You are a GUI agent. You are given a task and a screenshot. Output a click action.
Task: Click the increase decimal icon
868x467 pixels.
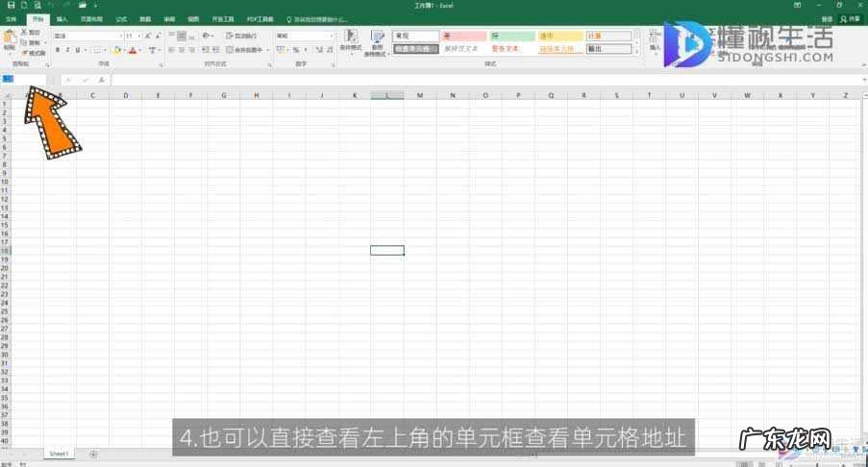[x=319, y=50]
